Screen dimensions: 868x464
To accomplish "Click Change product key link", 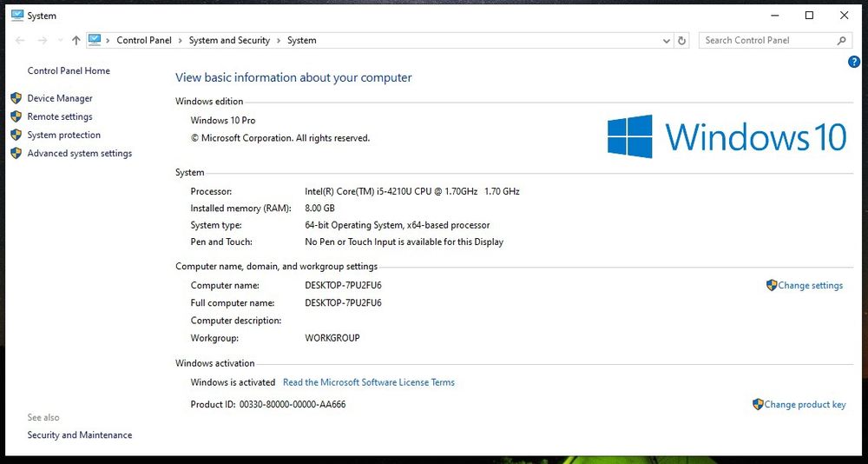I will click(805, 405).
